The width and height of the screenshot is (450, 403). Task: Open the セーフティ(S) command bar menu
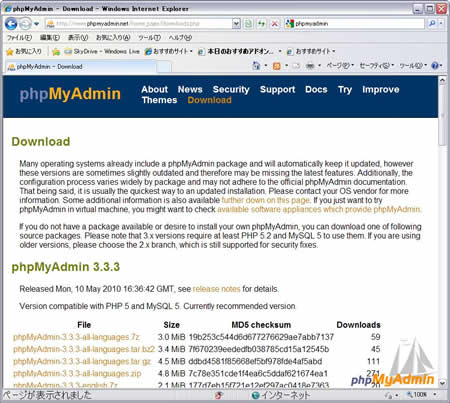pos(377,66)
